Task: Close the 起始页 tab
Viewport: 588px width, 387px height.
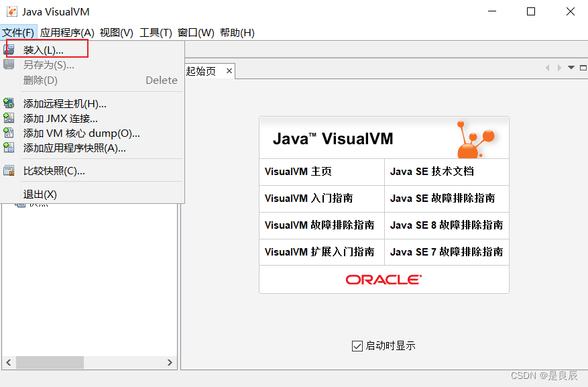Action: [229, 70]
